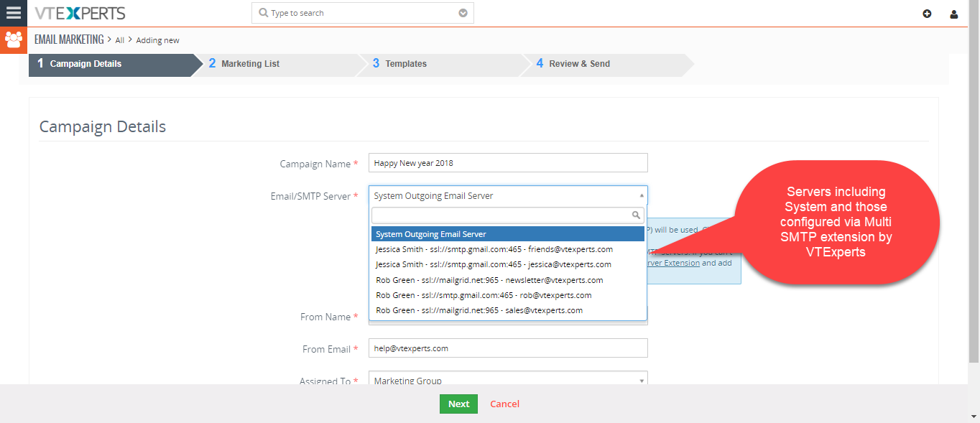Viewport: 980px width, 423px height.
Task: Expand the global search options arrow
Action: click(463, 13)
